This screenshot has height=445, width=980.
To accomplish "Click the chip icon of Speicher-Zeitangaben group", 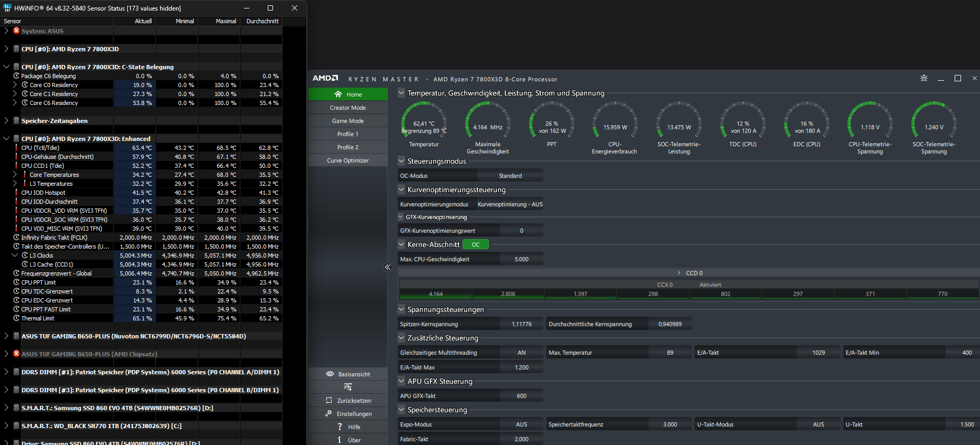I will [x=16, y=120].
